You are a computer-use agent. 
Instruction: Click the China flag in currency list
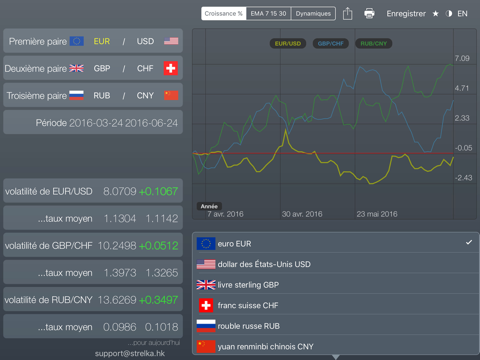pos(206,346)
